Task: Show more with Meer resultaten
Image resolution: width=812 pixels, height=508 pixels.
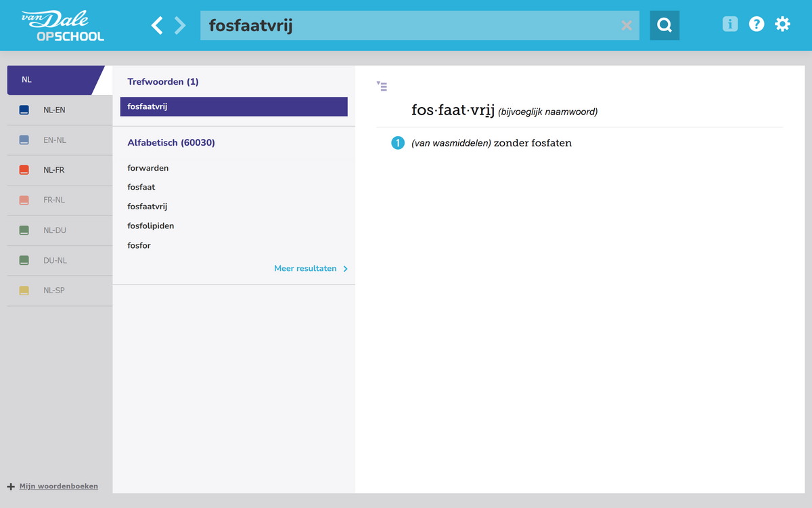Action: (x=311, y=269)
